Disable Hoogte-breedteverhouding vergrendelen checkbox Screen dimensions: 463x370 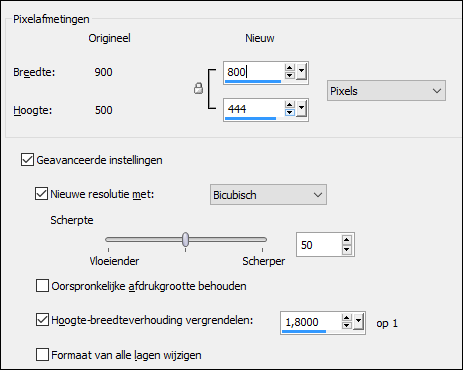(42, 320)
